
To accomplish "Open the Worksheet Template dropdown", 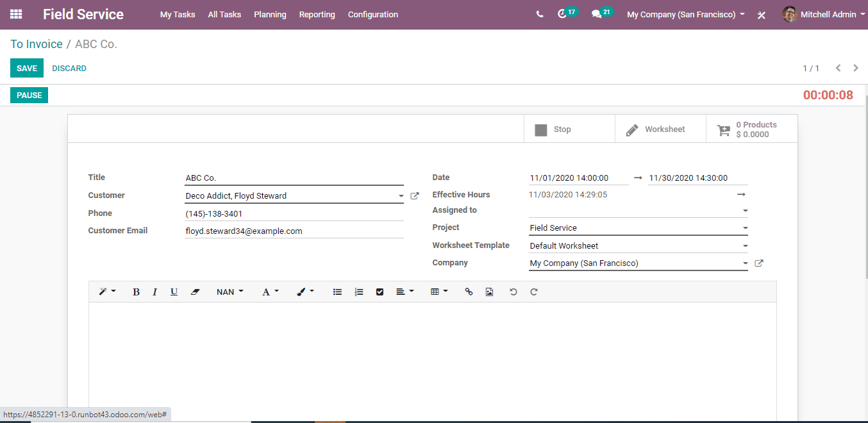I will (x=745, y=246).
